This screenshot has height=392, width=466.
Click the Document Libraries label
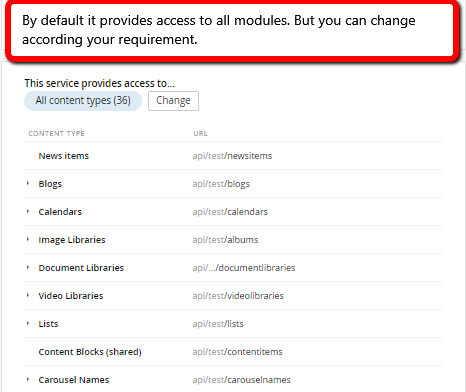81,268
